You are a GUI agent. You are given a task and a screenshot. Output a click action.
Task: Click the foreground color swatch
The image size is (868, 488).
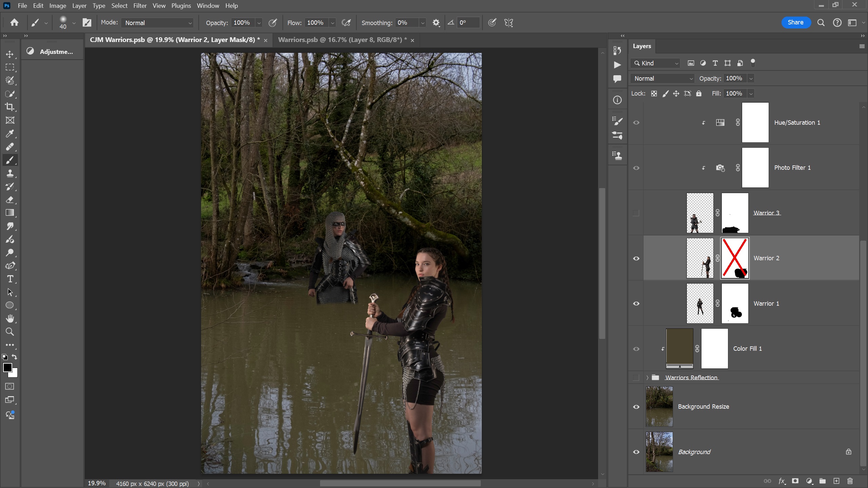click(x=7, y=367)
